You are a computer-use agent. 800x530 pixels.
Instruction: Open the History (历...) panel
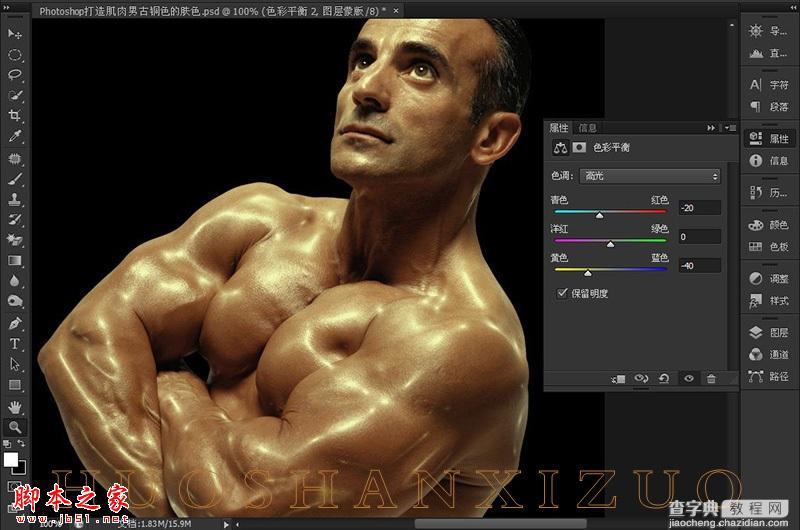[x=769, y=192]
